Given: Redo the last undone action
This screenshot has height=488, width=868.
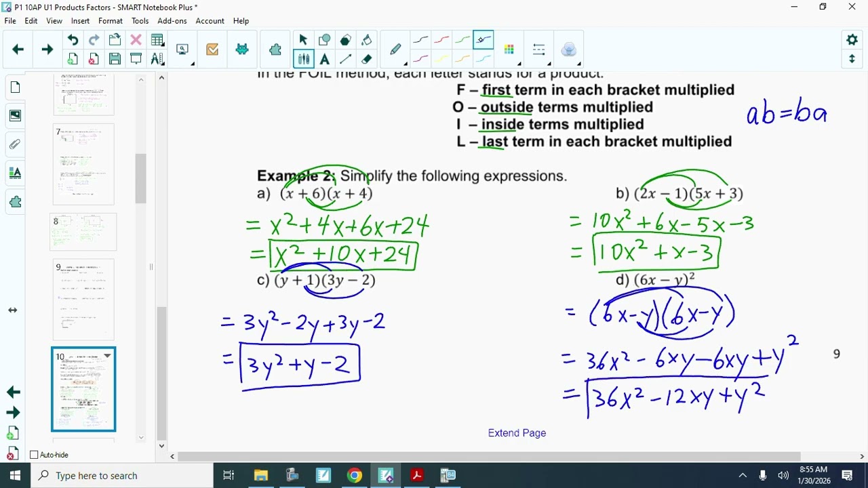Looking at the screenshot, I should tap(94, 40).
